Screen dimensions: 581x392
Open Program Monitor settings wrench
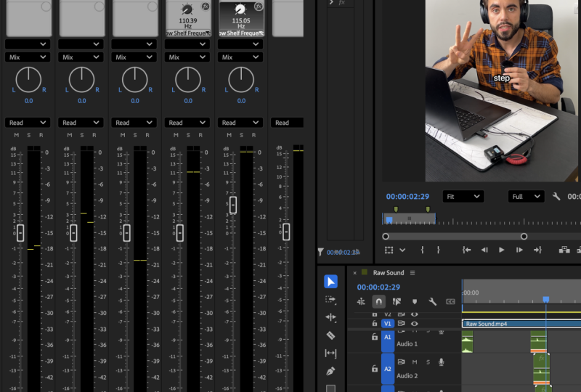click(x=556, y=197)
